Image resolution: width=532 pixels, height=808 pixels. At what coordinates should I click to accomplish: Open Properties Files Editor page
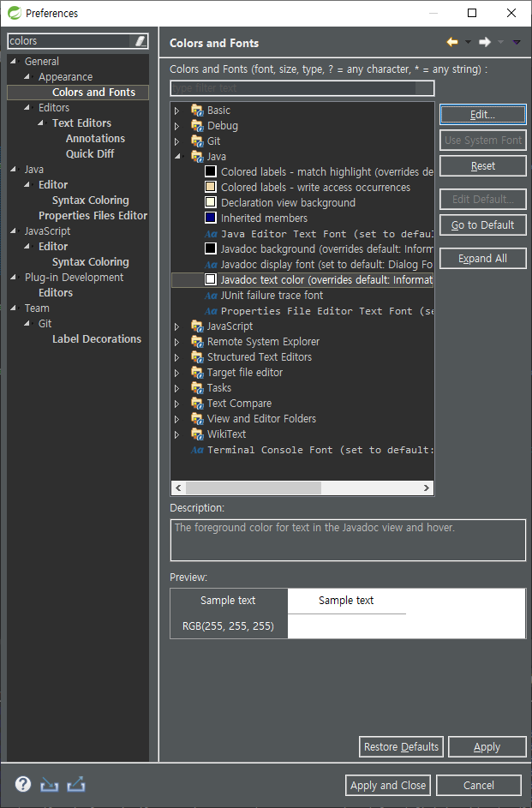click(93, 215)
